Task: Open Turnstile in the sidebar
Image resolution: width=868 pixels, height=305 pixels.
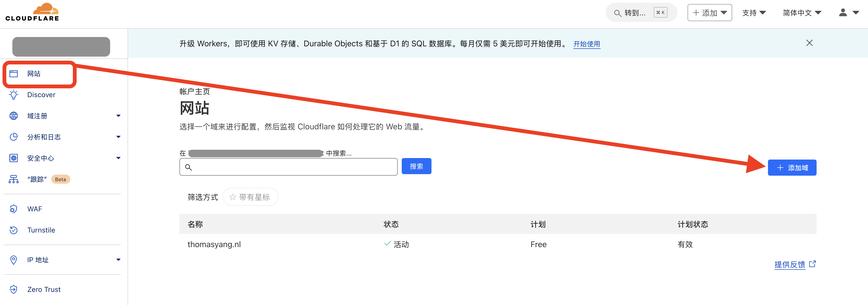Action: click(41, 230)
